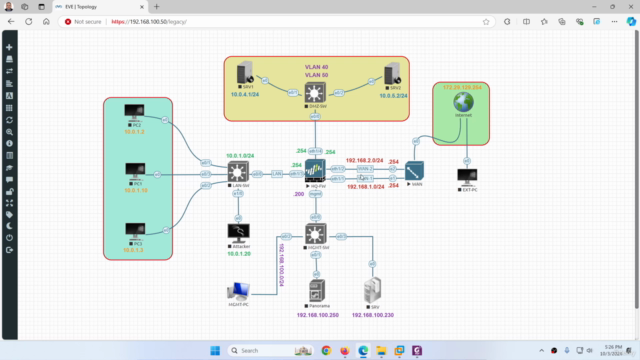
Task: Click the fullscreen arrows sidebar icon
Action: pyautogui.click(x=9, y=203)
